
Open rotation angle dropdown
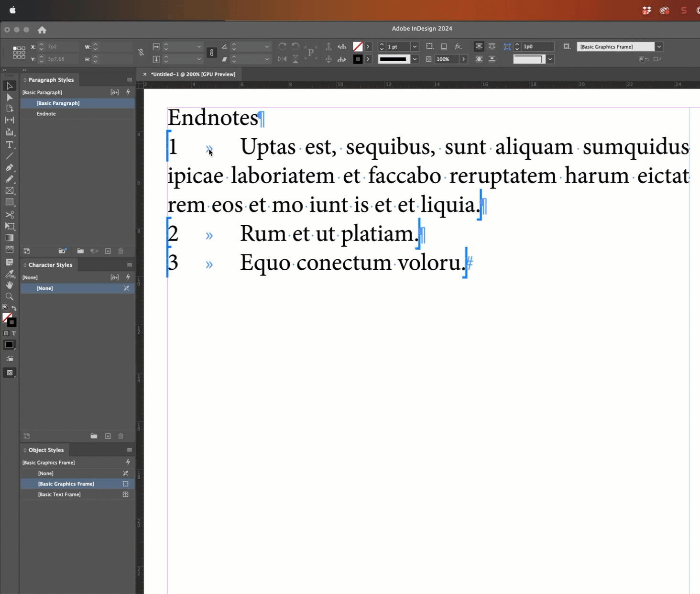267,46
